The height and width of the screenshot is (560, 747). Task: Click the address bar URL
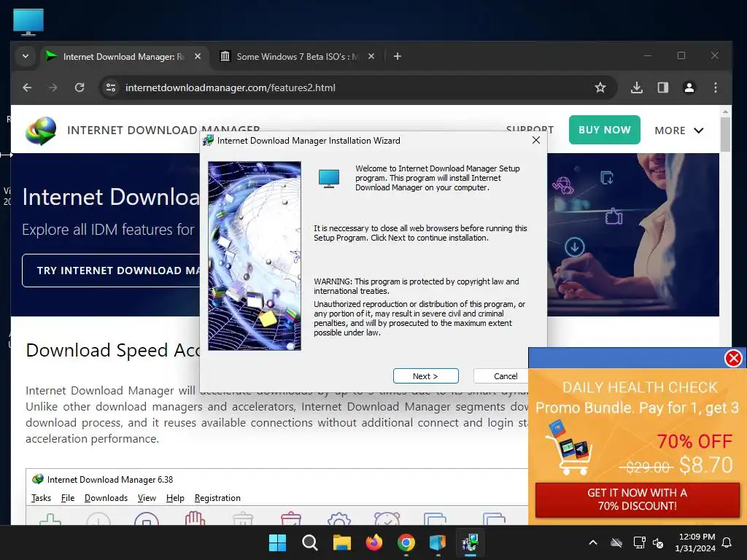[230, 87]
